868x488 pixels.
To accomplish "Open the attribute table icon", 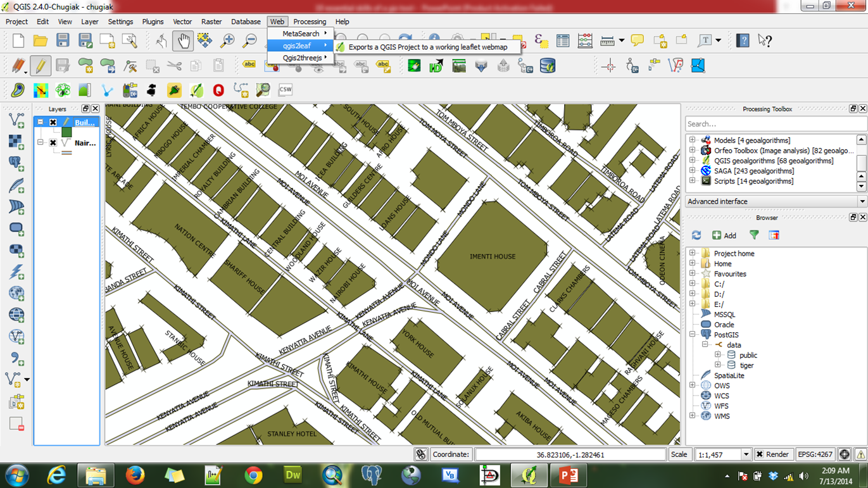I will click(x=563, y=41).
